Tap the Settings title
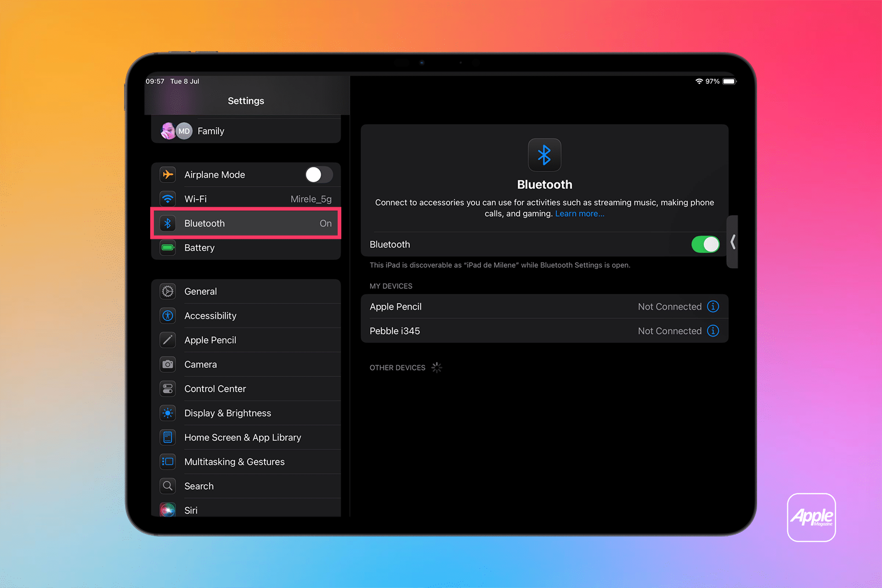The width and height of the screenshot is (882, 588). tap(246, 101)
